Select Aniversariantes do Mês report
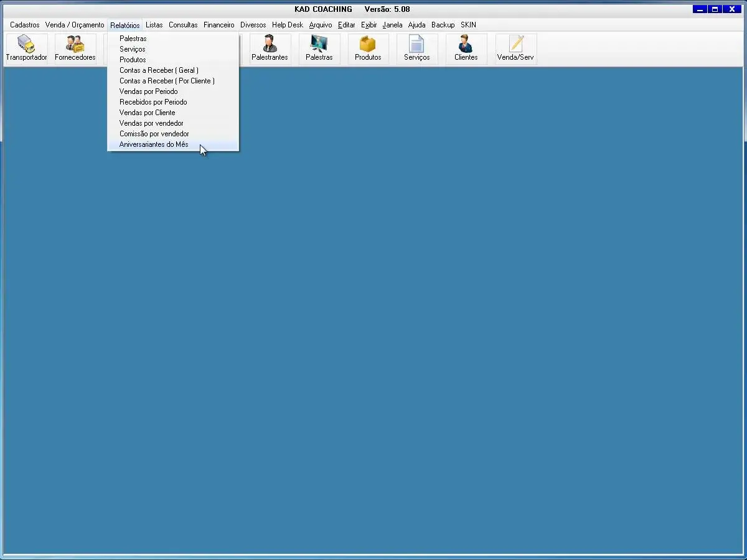This screenshot has width=747, height=560. (x=154, y=144)
